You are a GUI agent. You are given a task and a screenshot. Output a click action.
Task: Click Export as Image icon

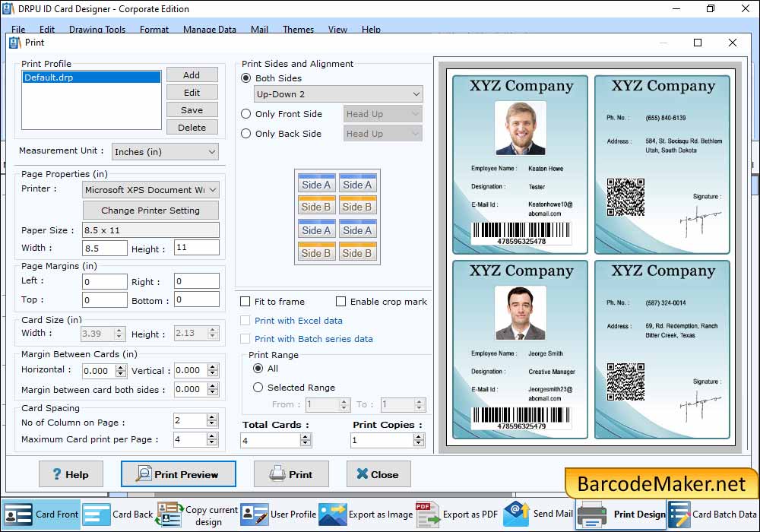click(x=333, y=515)
